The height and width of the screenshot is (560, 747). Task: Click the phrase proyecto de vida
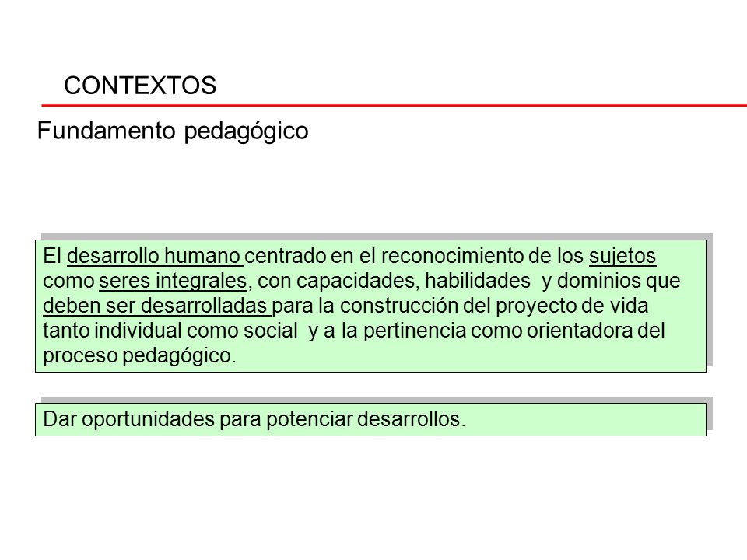[572, 306]
